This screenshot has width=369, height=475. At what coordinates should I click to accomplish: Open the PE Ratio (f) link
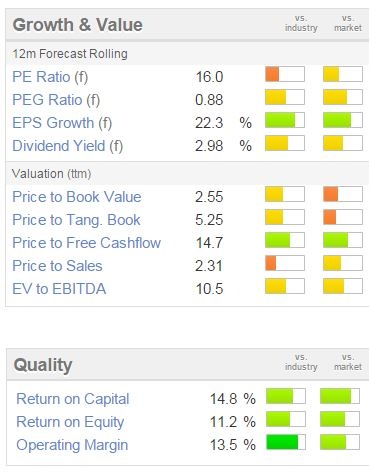coord(50,77)
